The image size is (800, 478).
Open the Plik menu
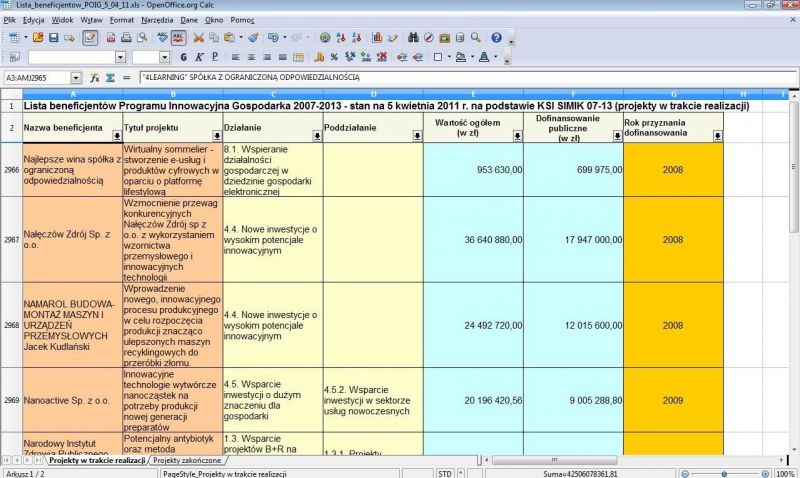tap(9, 20)
